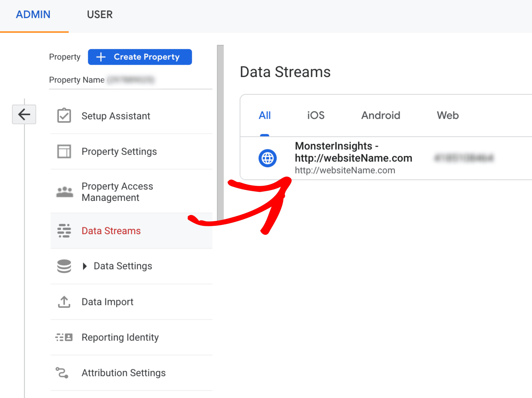This screenshot has width=532, height=398.
Task: Expand the Data Settings section
Action: pos(85,266)
